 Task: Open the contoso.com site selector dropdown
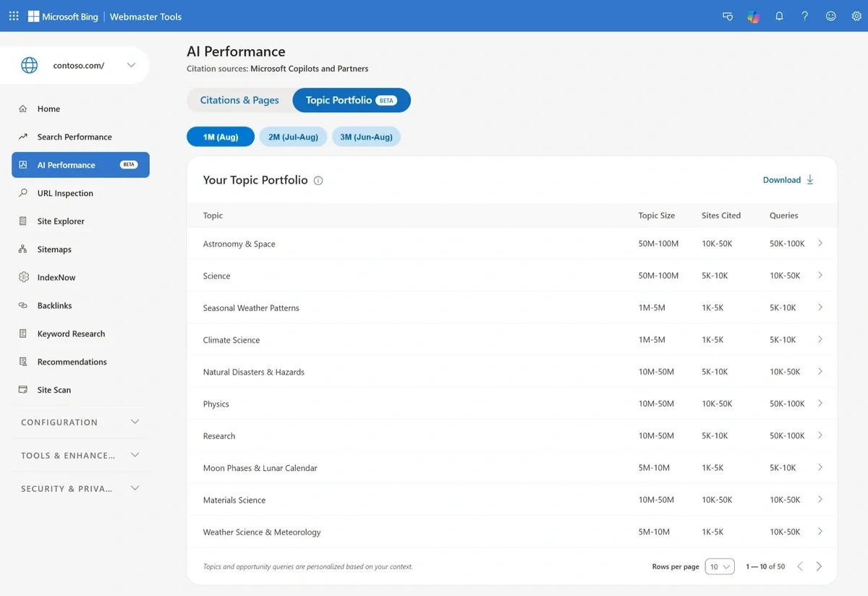[x=80, y=65]
